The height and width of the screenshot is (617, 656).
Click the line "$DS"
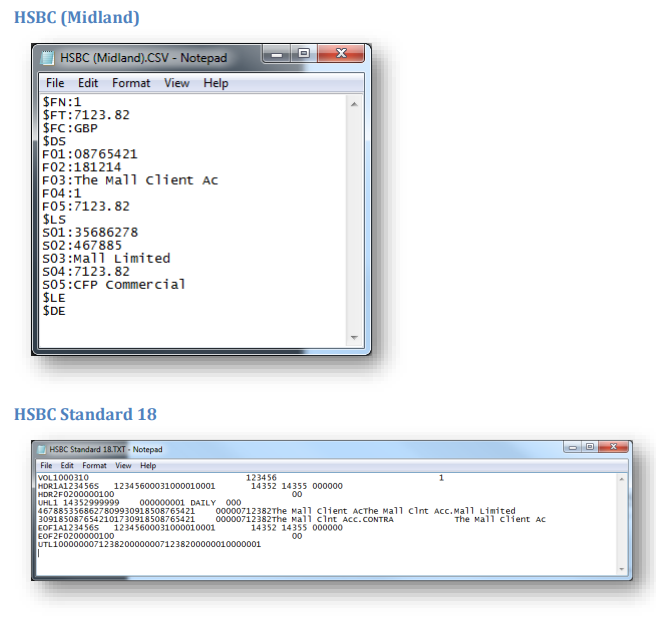54,141
